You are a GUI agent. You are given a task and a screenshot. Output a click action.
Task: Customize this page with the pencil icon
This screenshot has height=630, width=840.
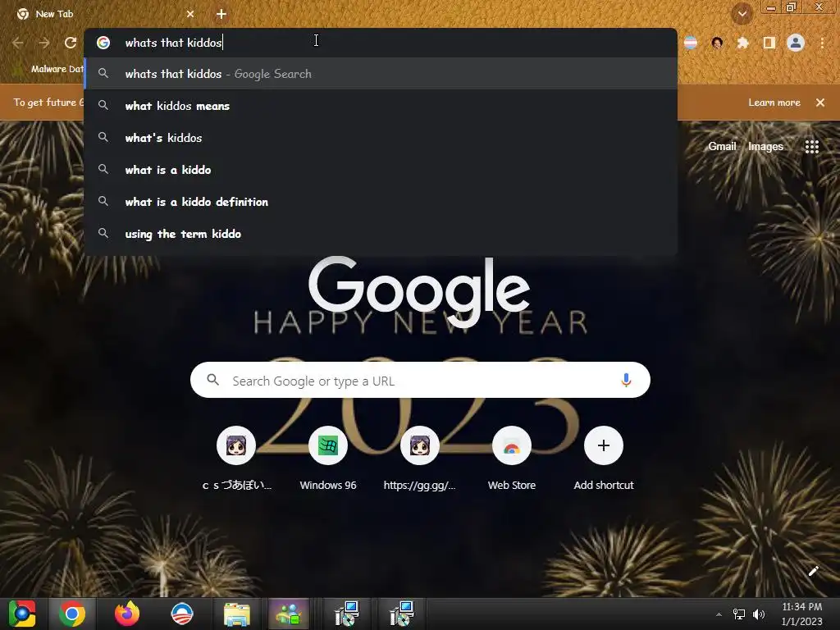813,571
